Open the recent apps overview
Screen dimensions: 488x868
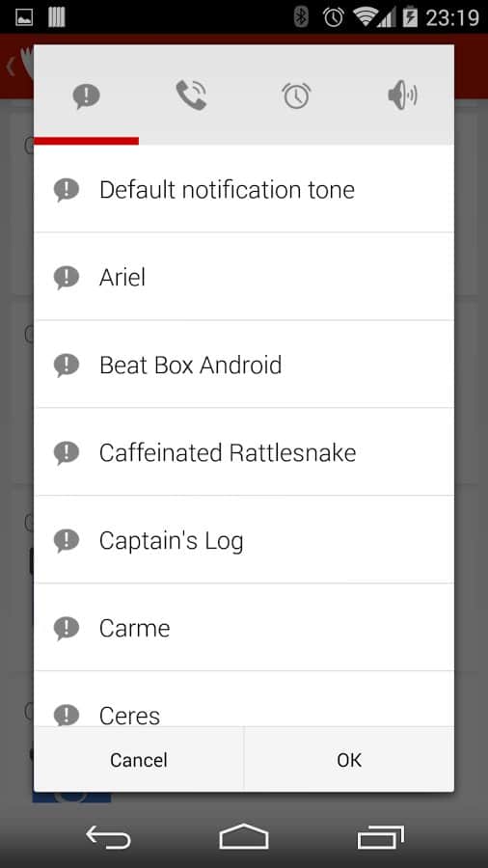pyautogui.click(x=380, y=836)
